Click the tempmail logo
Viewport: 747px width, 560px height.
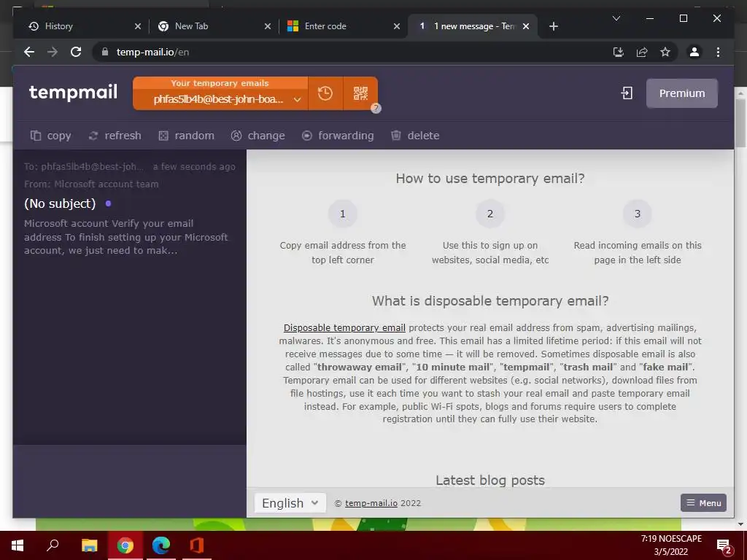tap(73, 92)
